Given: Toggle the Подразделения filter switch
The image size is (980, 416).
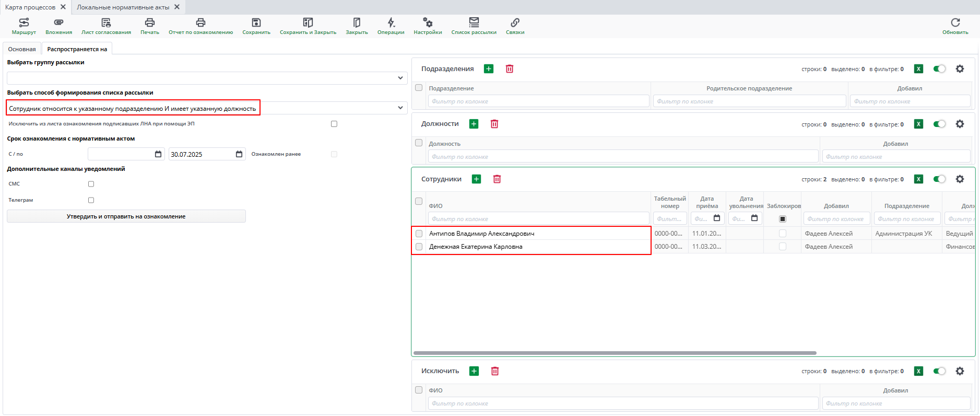Looking at the screenshot, I should [939, 69].
